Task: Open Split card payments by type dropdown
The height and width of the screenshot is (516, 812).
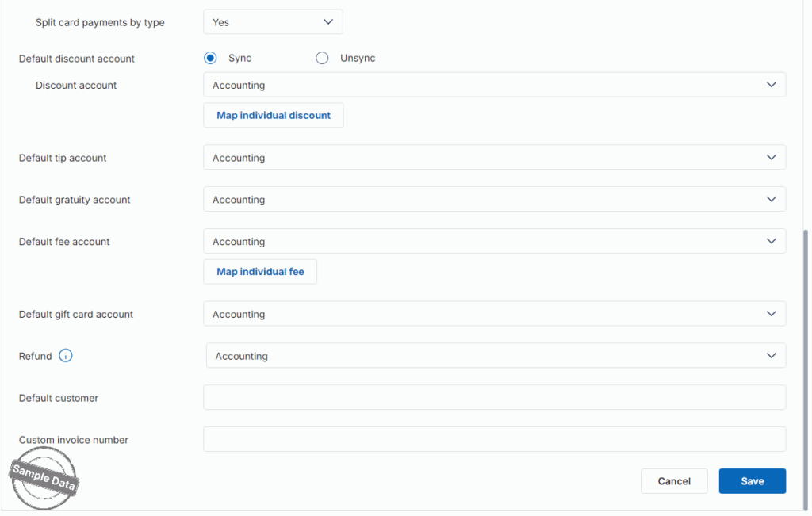Action: 273,22
